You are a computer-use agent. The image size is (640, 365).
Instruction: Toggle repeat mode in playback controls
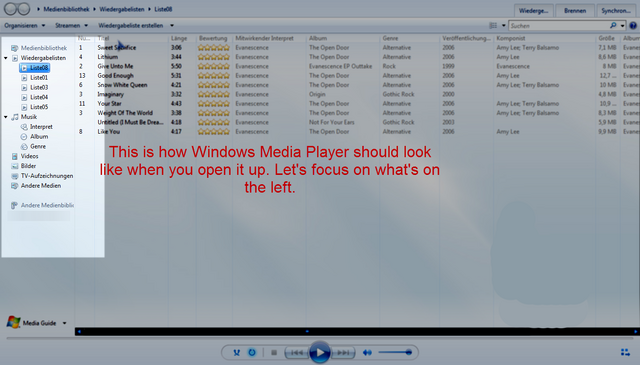252,352
